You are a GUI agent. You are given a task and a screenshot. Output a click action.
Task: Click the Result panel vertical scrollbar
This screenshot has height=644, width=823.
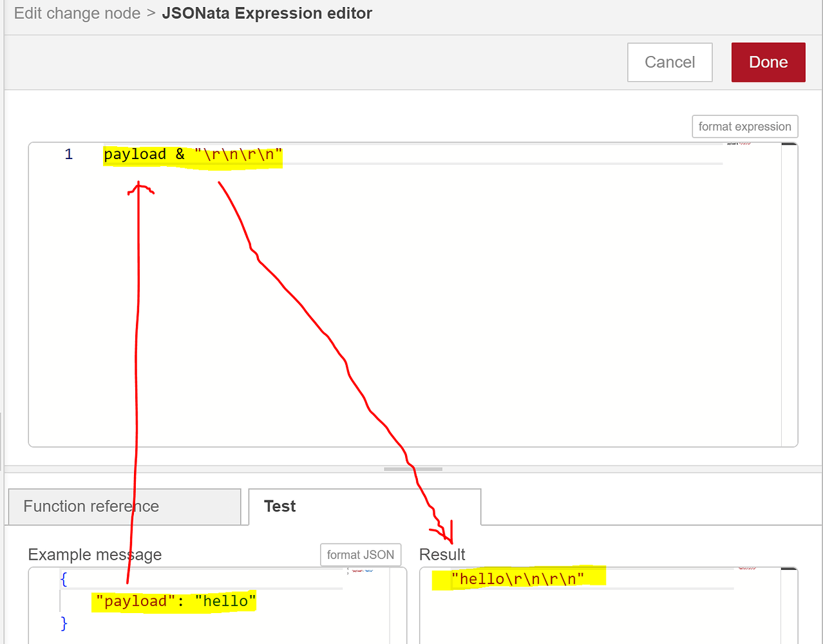pos(790,606)
